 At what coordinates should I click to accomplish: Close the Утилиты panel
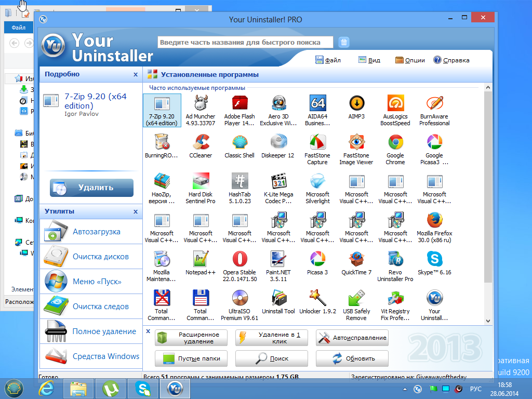point(136,211)
